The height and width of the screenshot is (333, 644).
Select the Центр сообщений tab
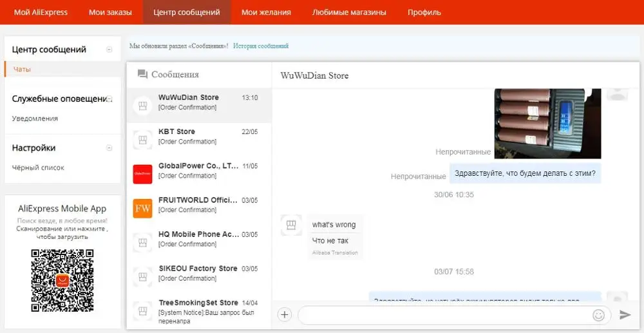(187, 12)
